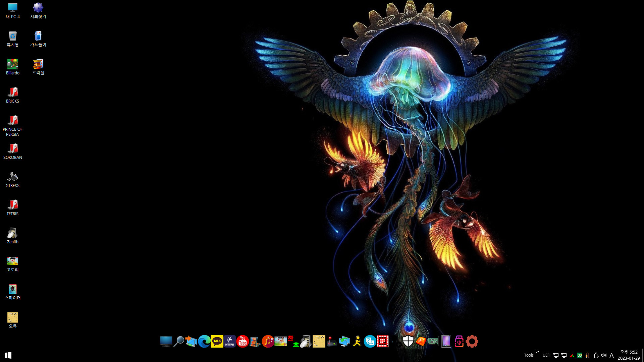Click the UEFI tray label
This screenshot has height=362, width=644.
(546, 355)
